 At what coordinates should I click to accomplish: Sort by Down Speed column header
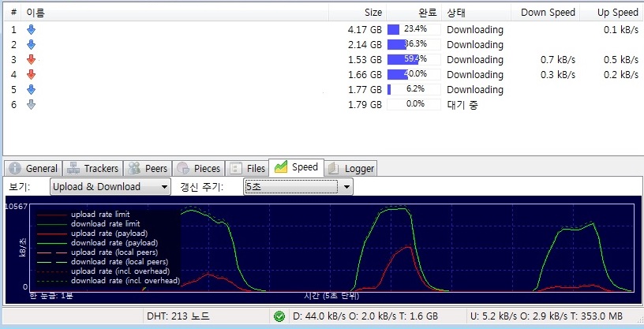pyautogui.click(x=545, y=13)
